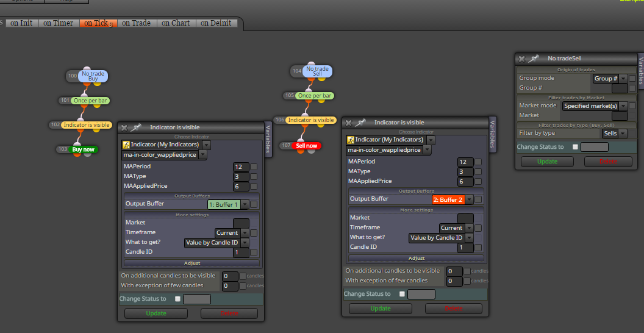This screenshot has height=333, width=644.
Task: Toggle MAPeriod checkbox in left panel
Action: 254,167
